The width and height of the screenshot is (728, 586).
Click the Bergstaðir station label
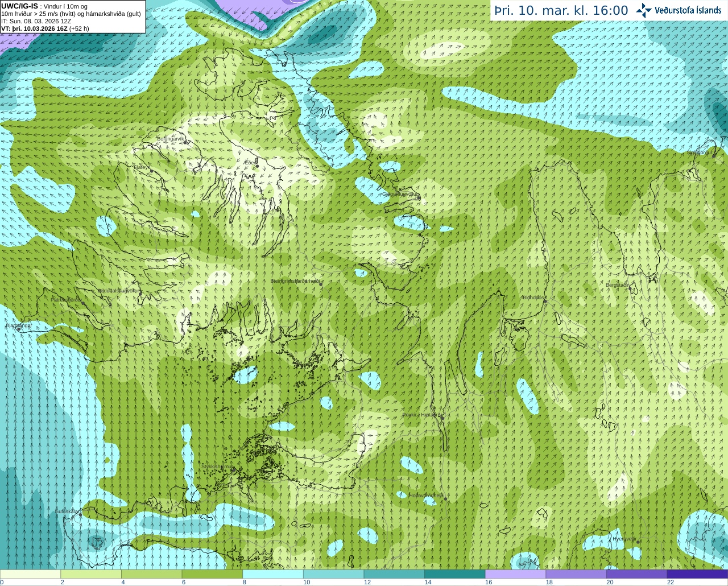pyautogui.click(x=617, y=284)
